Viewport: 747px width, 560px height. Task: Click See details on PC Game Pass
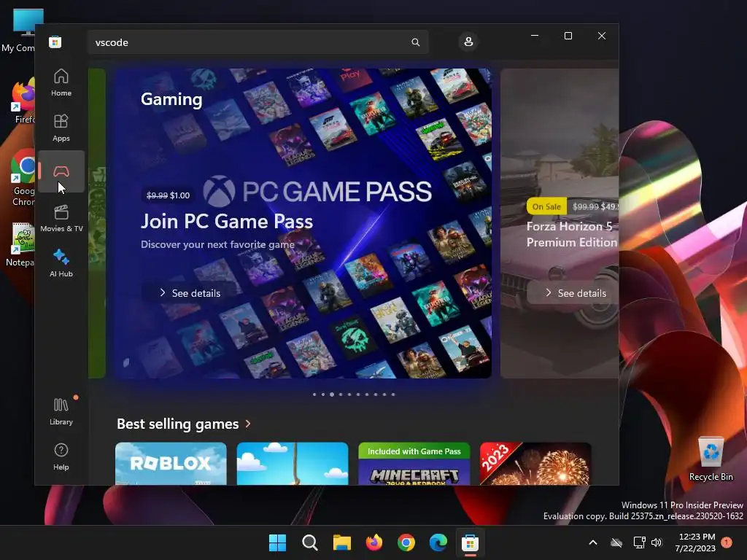pos(190,293)
